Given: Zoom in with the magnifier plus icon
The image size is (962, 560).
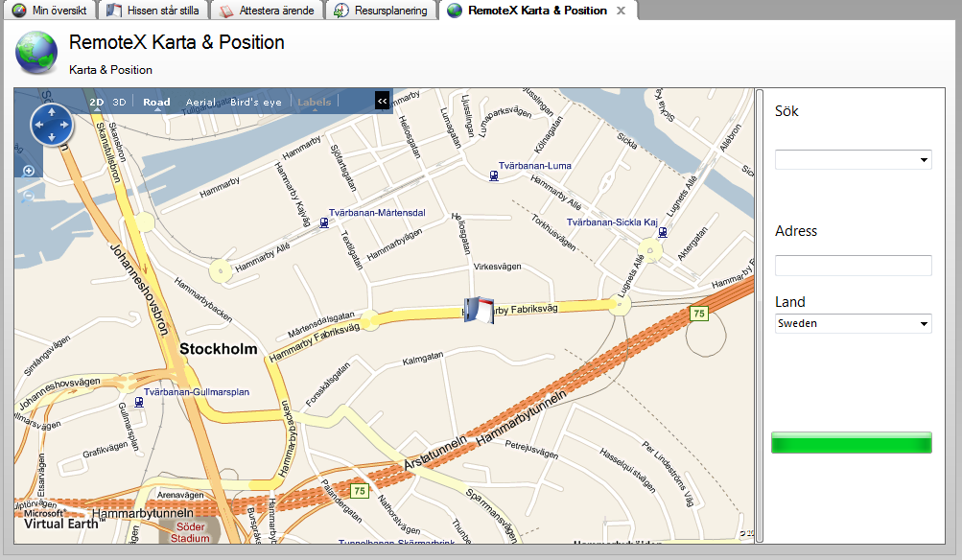Looking at the screenshot, I should tap(28, 171).
